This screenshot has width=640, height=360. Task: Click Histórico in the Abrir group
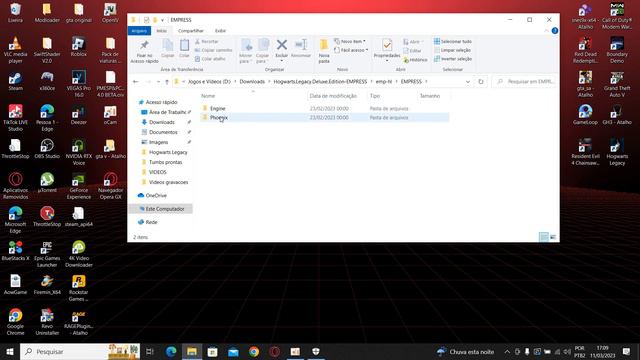click(x=415, y=60)
